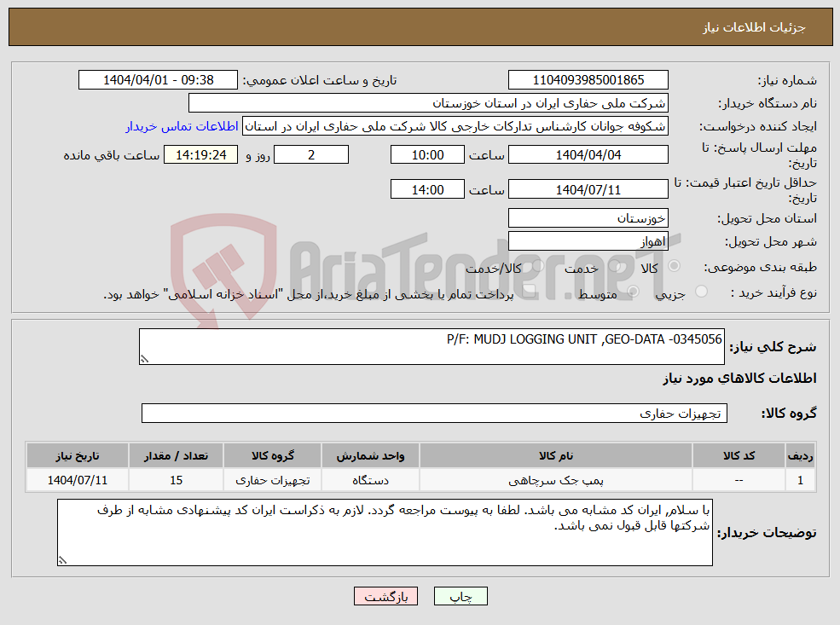Viewport: 840px width, 625px height.
Task: Click the unit cell دستگاه
Action: point(370,480)
